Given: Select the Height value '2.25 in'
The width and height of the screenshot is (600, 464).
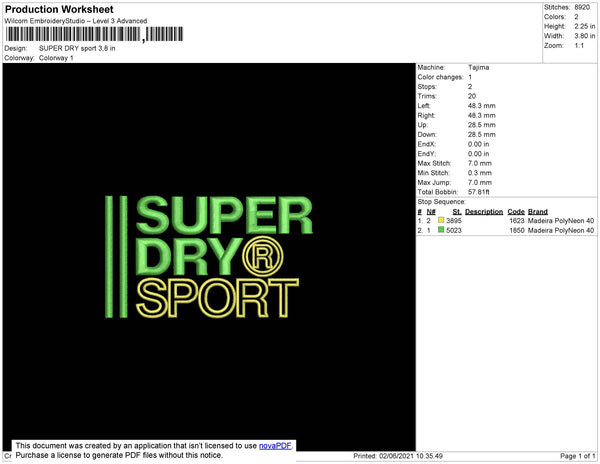Looking at the screenshot, I should pyautogui.click(x=584, y=26).
